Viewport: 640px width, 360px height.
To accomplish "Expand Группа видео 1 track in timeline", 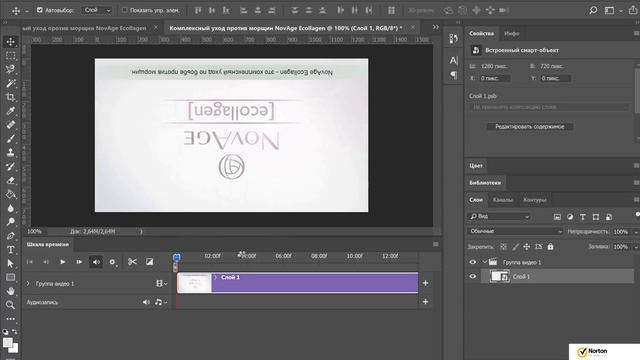I will click(x=28, y=283).
